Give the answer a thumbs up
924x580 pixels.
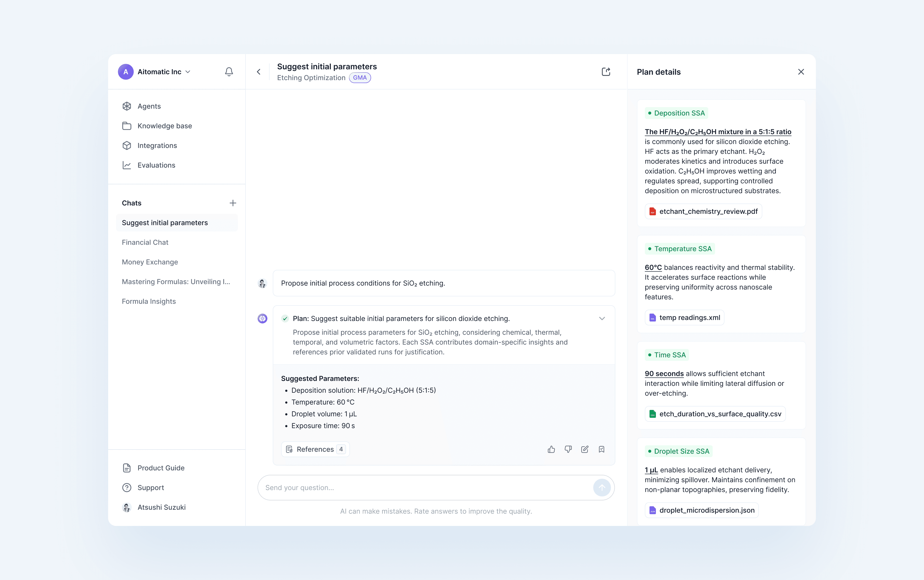pos(551,449)
